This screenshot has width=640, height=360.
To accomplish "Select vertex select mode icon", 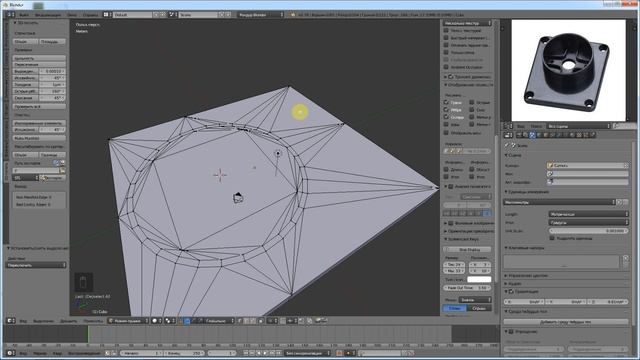I will (240, 321).
